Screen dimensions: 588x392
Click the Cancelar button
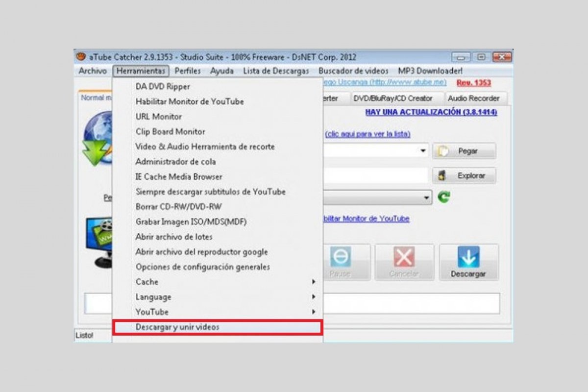[404, 262]
